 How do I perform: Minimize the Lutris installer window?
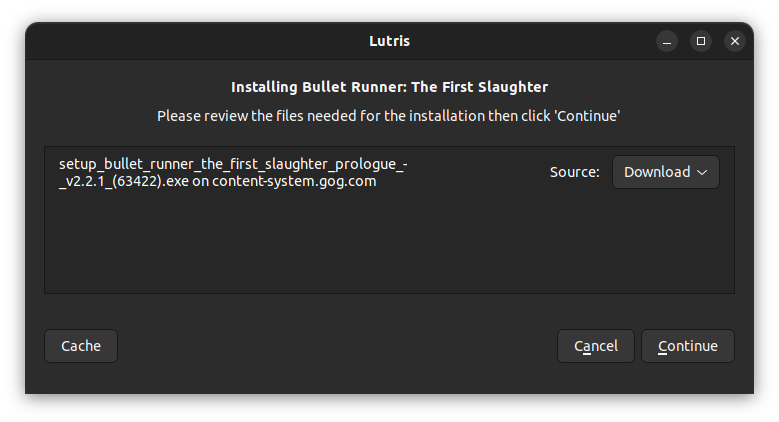pos(667,41)
